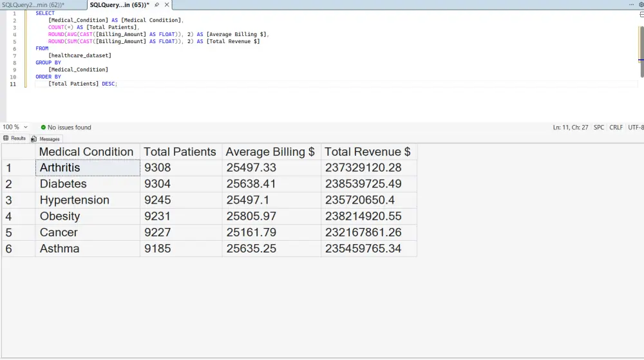This screenshot has height=360, width=644.
Task: Select the Diabetes cell
Action: [88, 184]
